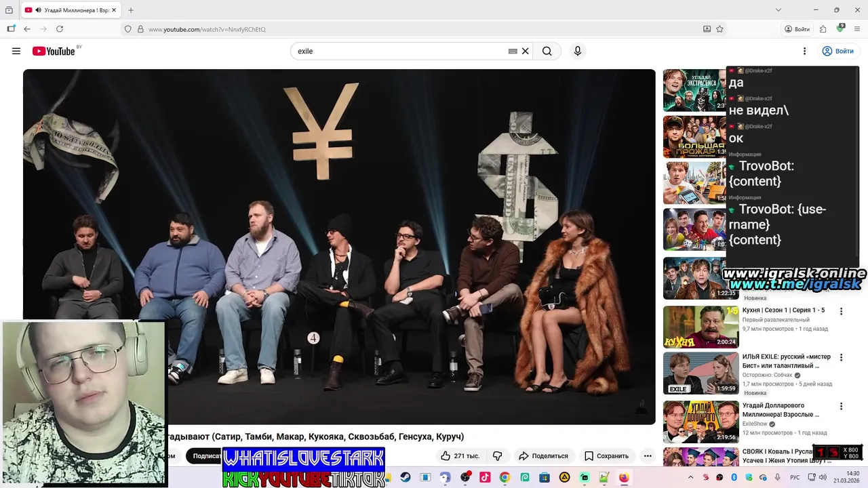The image size is (868, 488).
Task: Open ИЛЬЯ EXILE: русский «мистер Бист» title
Action: point(786,361)
